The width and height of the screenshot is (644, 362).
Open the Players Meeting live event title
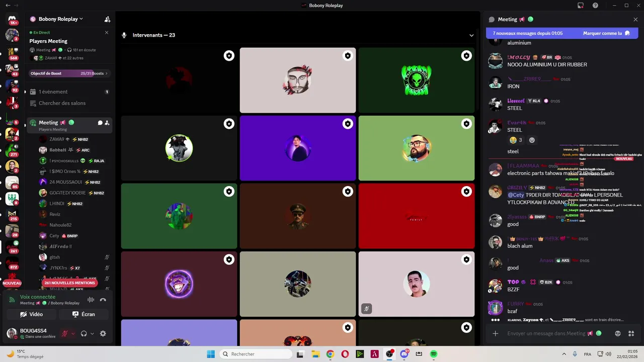click(x=48, y=41)
